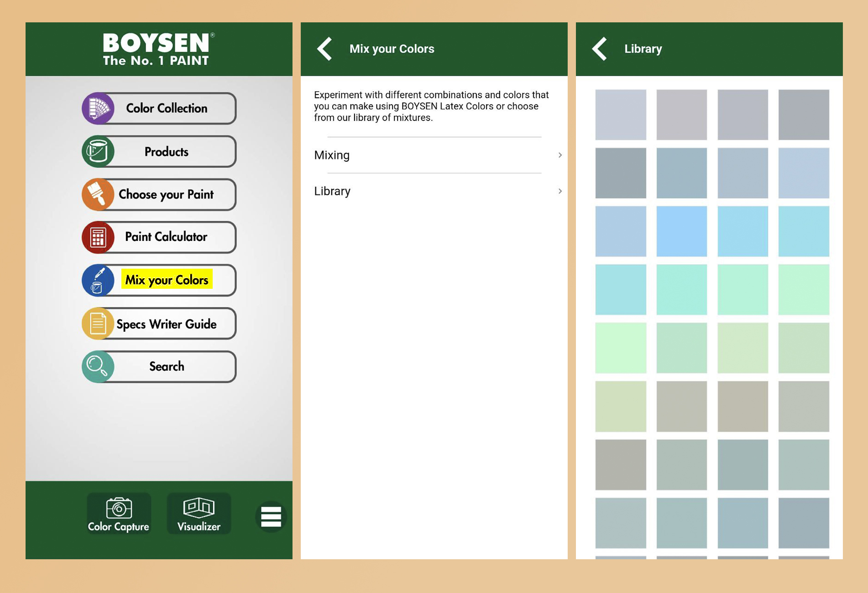Screen dimensions: 868x593
Task: Pick the taupe gray swatch starting row seven
Action: point(621,465)
